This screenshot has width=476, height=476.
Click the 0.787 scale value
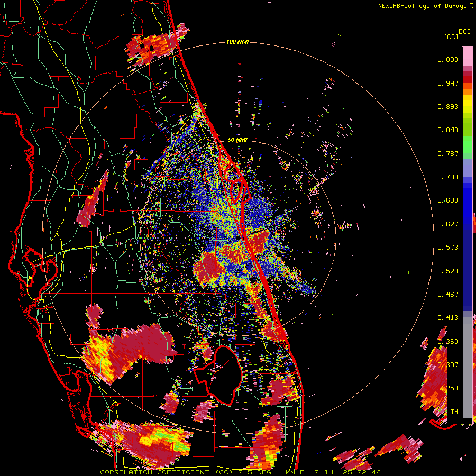[448, 153]
